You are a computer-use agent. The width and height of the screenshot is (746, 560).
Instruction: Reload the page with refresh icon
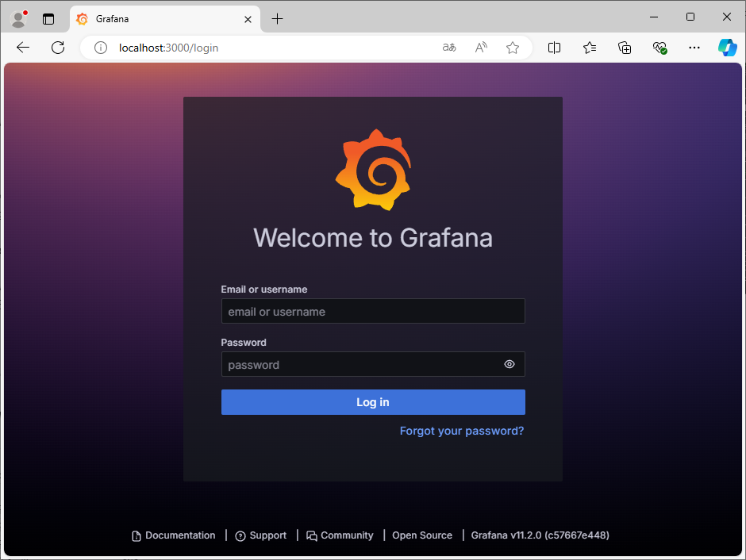pos(58,48)
